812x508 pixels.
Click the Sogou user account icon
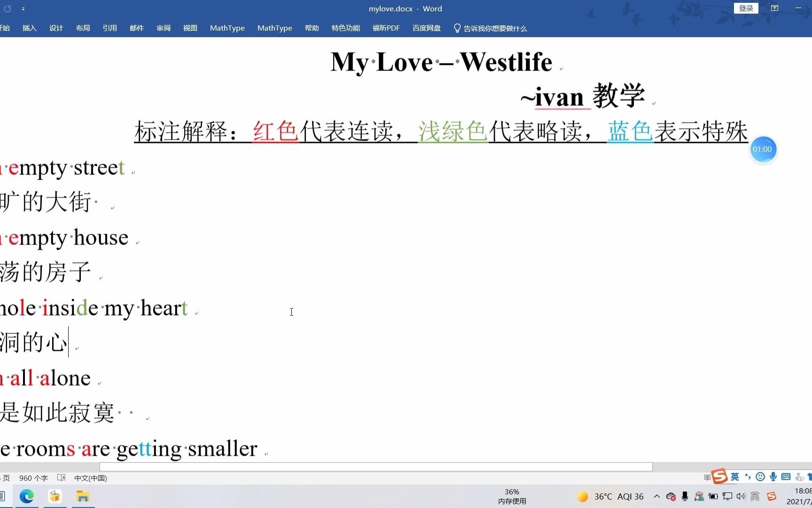(x=799, y=477)
